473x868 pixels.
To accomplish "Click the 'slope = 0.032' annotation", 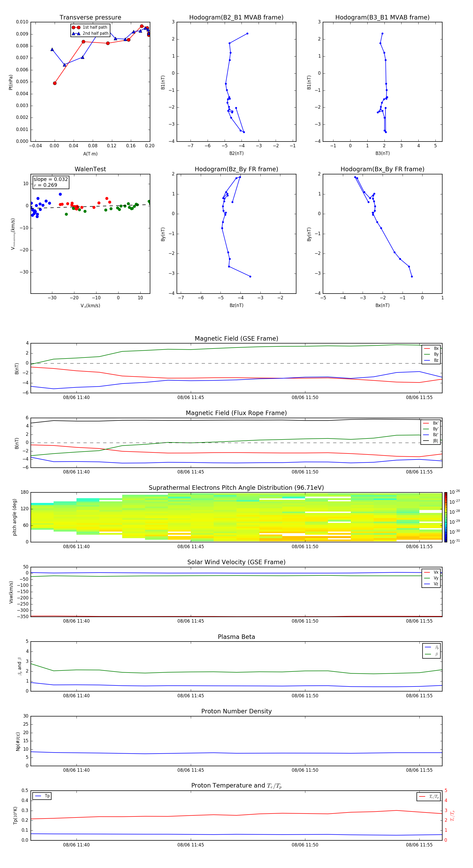I will point(51,179).
